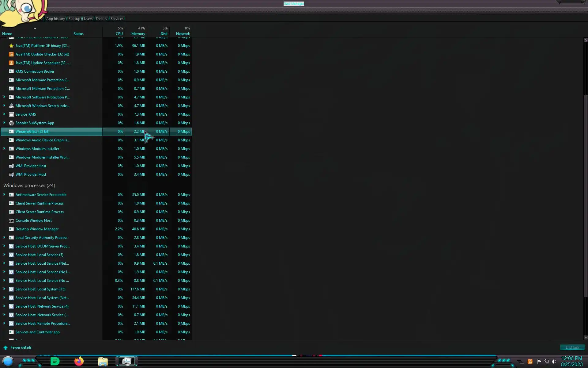588x368 pixels.
Task: Open Firefox from the taskbar
Action: [x=79, y=361]
